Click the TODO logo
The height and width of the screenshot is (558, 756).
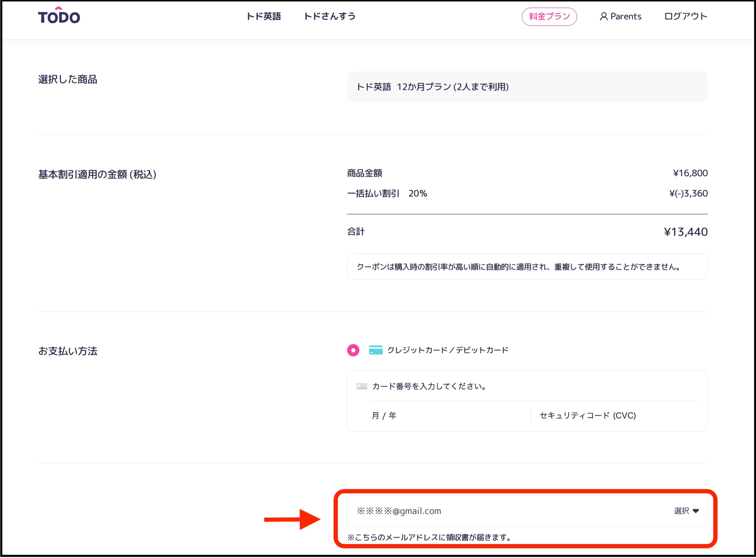[x=59, y=16]
